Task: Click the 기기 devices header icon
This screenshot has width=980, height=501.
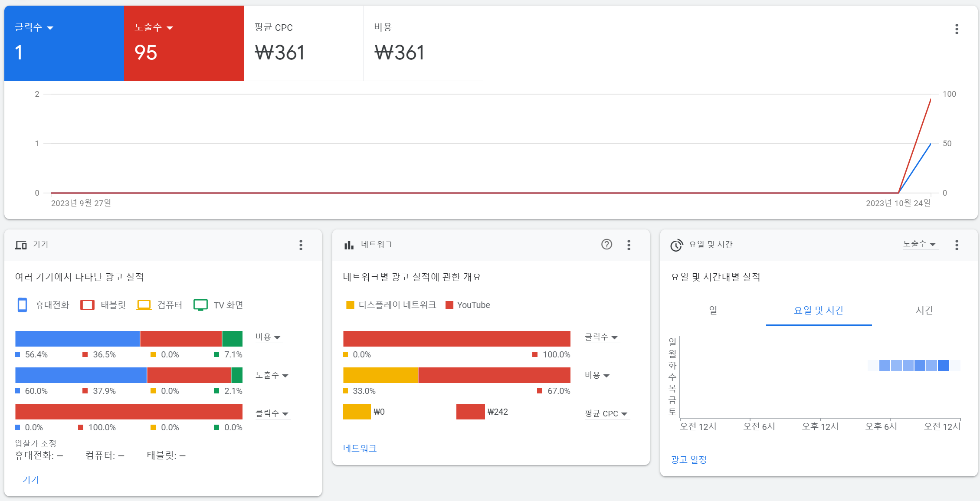Action: 21,245
